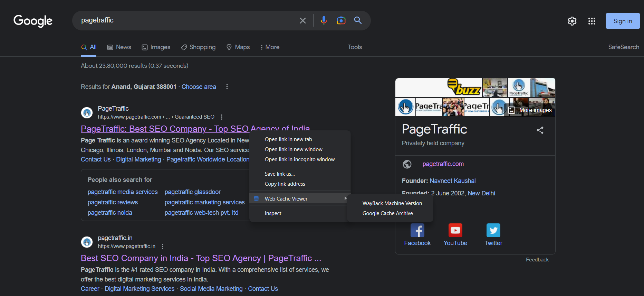Open PageTraffic: Best SEO Company result title
The image size is (644, 296).
(x=195, y=129)
